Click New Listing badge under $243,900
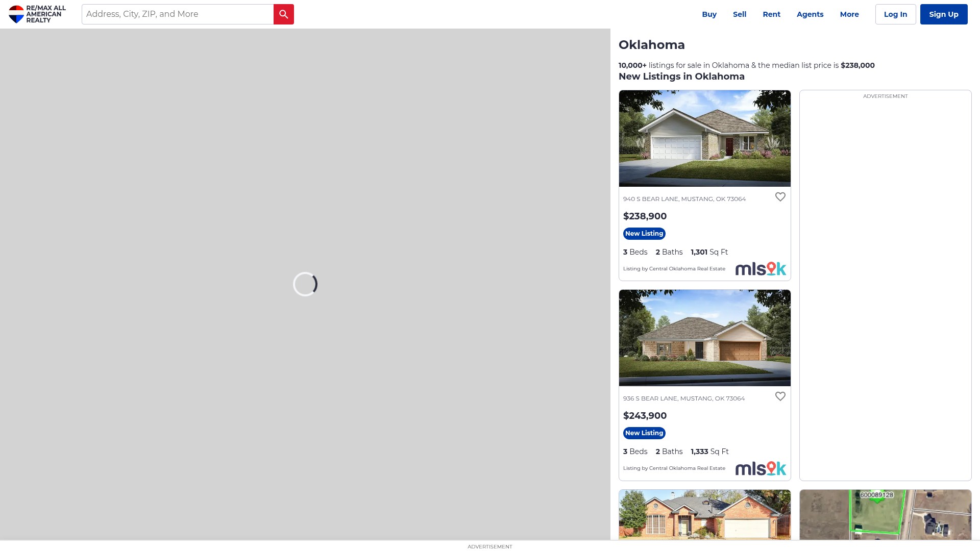Screen dimensions: 980x551 (644, 433)
